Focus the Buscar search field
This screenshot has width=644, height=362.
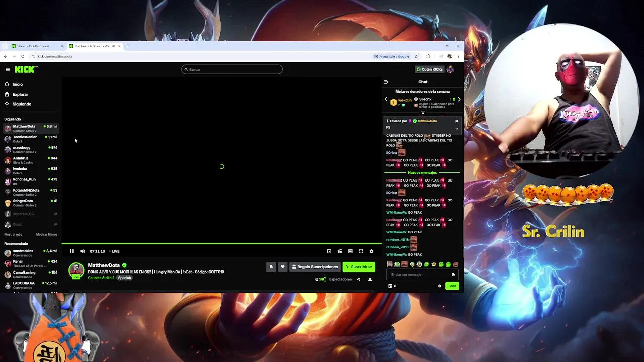(x=232, y=69)
